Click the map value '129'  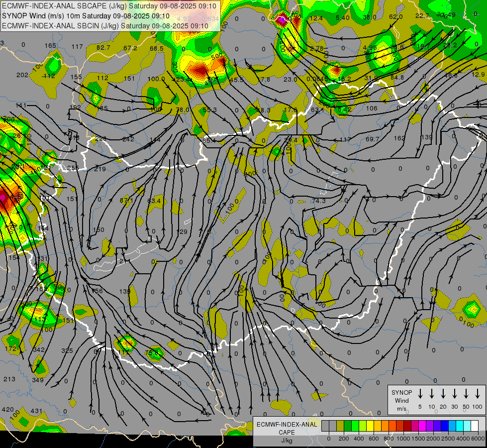(182, 231)
